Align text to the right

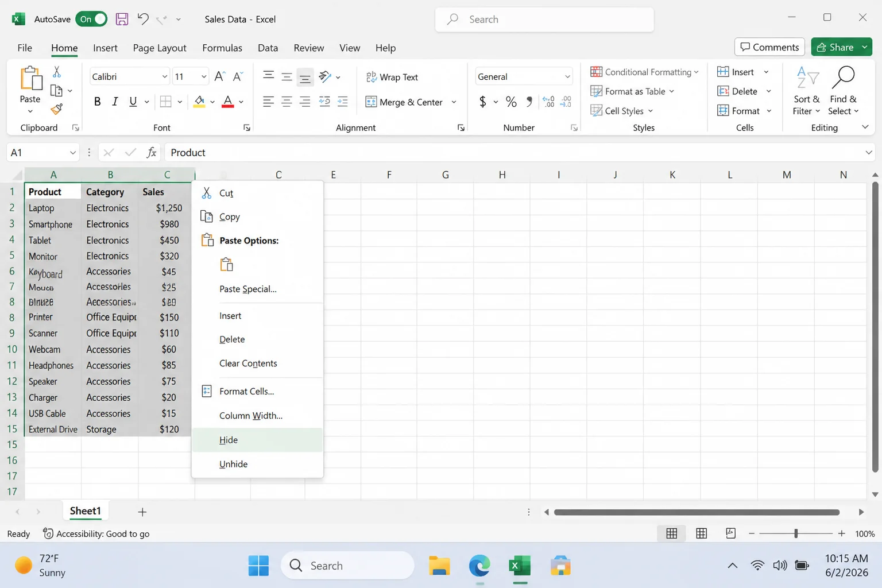point(305,102)
